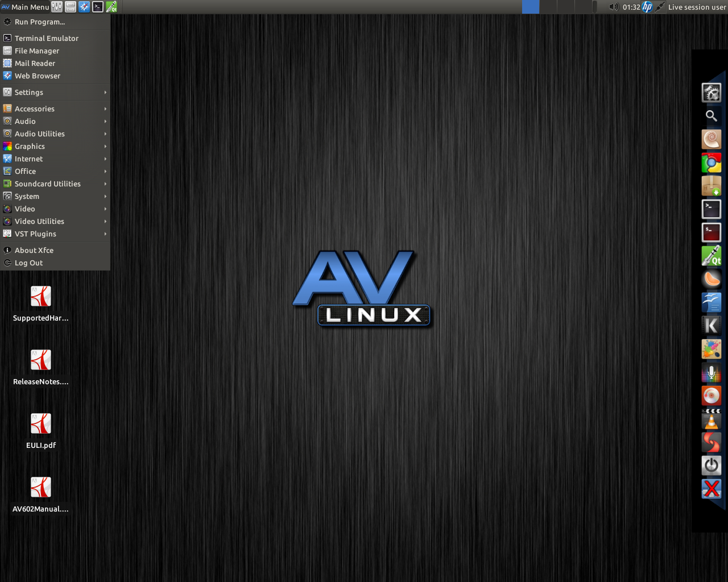This screenshot has width=728, height=582.
Task: Launch the black terminal icon in the dock
Action: 712,209
